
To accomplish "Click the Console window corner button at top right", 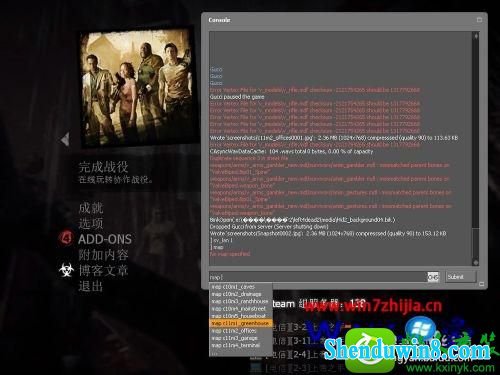I will tap(479, 20).
